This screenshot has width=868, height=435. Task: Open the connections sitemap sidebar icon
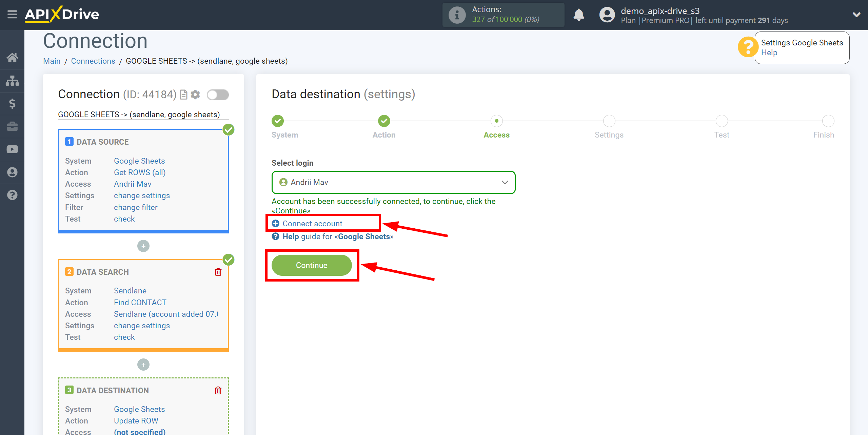pyautogui.click(x=12, y=81)
